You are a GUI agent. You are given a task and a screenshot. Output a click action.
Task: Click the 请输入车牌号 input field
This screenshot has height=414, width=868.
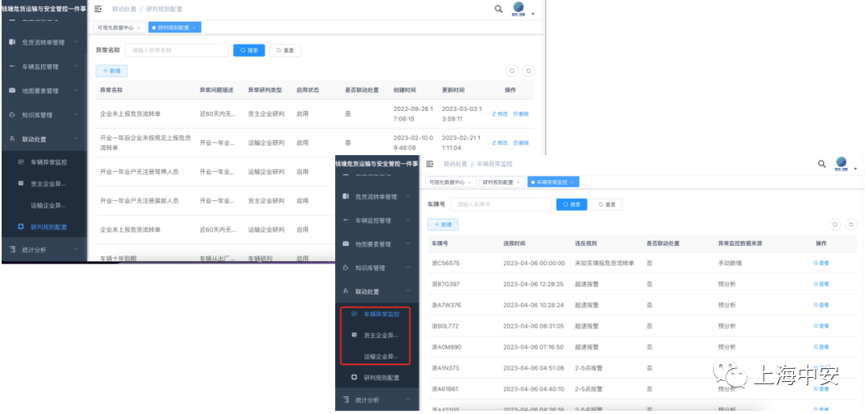click(x=500, y=205)
